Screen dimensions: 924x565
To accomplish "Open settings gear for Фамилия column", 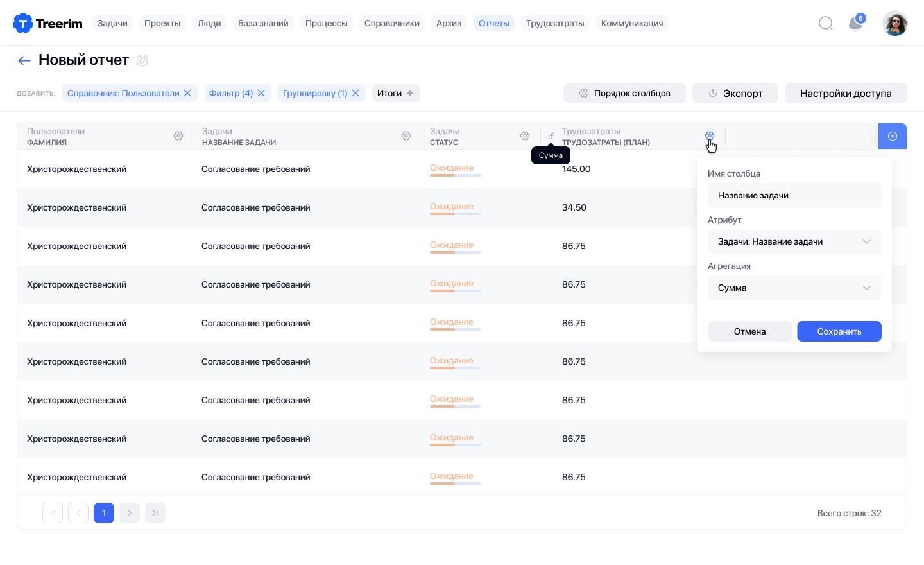I will [x=178, y=136].
